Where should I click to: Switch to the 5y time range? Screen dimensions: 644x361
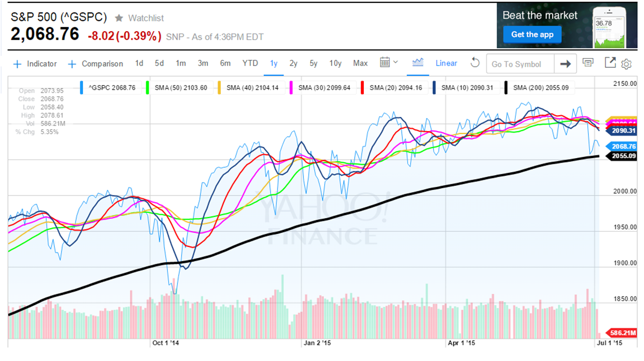click(x=314, y=63)
